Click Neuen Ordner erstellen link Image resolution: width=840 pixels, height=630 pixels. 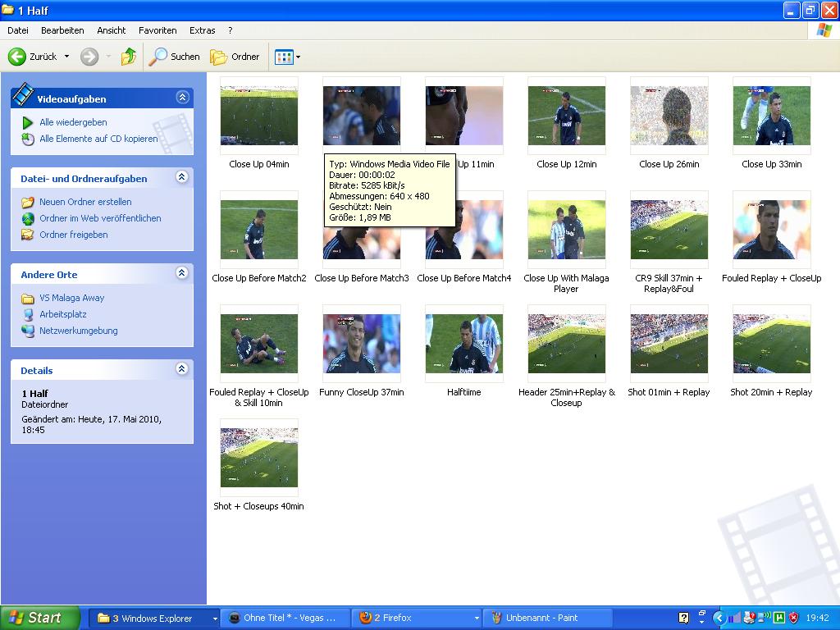[x=85, y=202]
